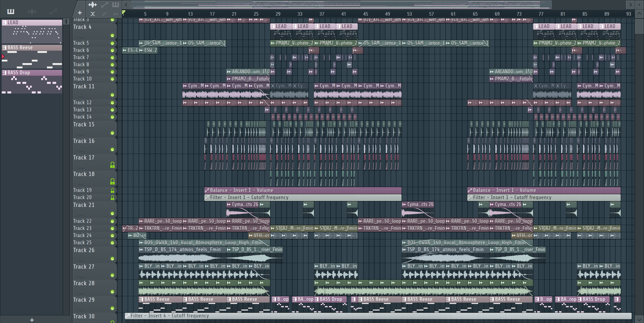The height and width of the screenshot is (323, 644).
Task: Click the piano-roll icon of BASS Drop in picker
Action: 4,72
